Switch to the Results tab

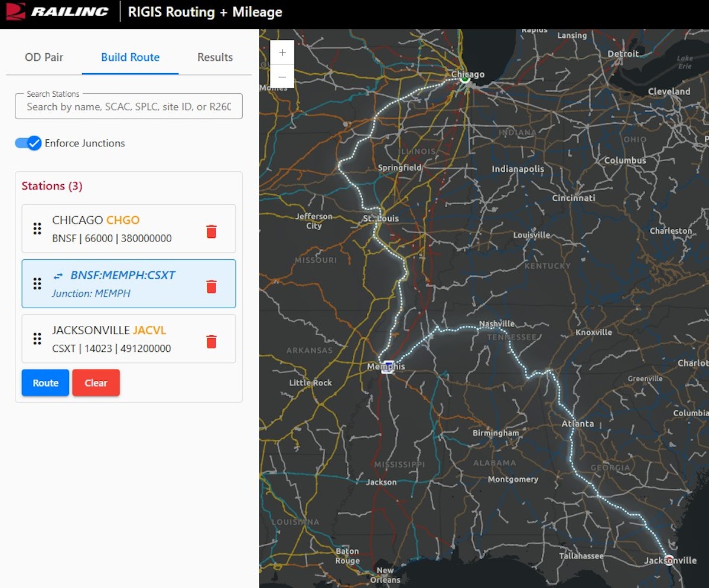[214, 57]
